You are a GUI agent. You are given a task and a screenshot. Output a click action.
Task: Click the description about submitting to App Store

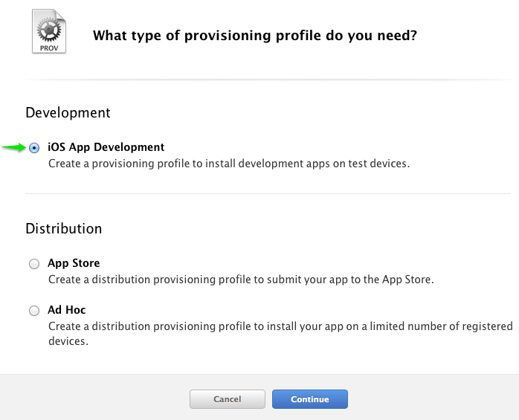point(241,280)
